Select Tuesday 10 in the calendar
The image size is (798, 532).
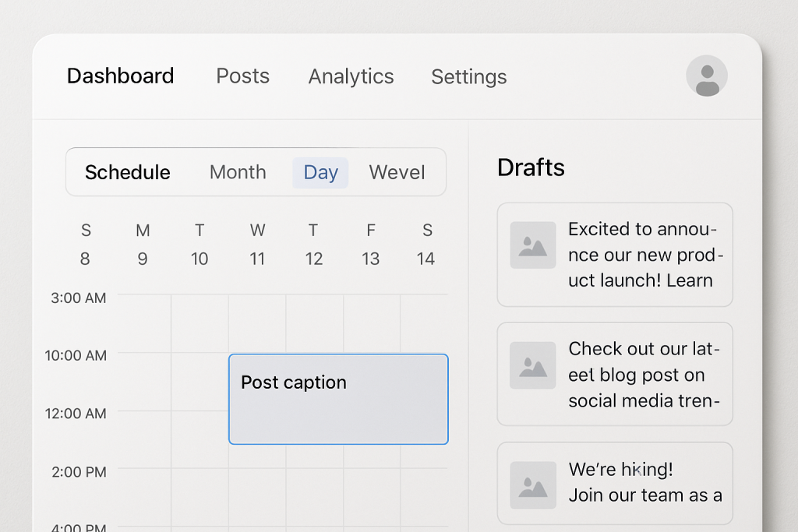pyautogui.click(x=199, y=245)
